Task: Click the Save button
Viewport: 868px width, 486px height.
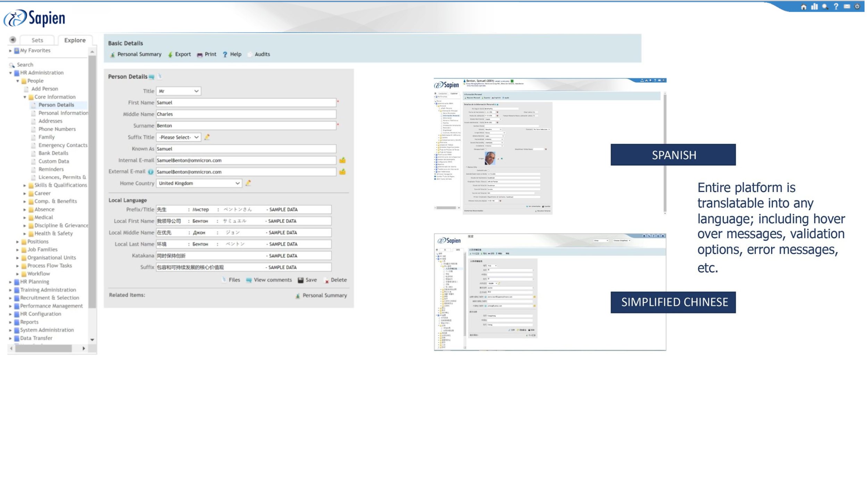Action: pos(307,280)
